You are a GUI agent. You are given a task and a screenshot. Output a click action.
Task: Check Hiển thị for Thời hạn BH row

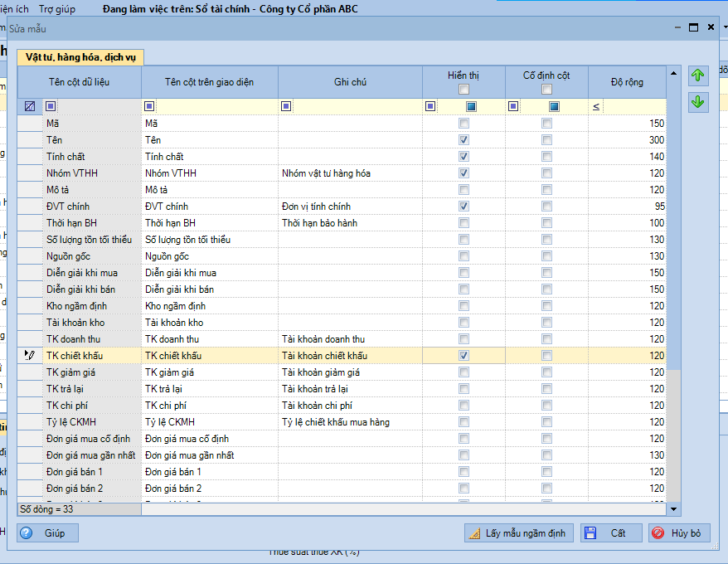coord(463,223)
